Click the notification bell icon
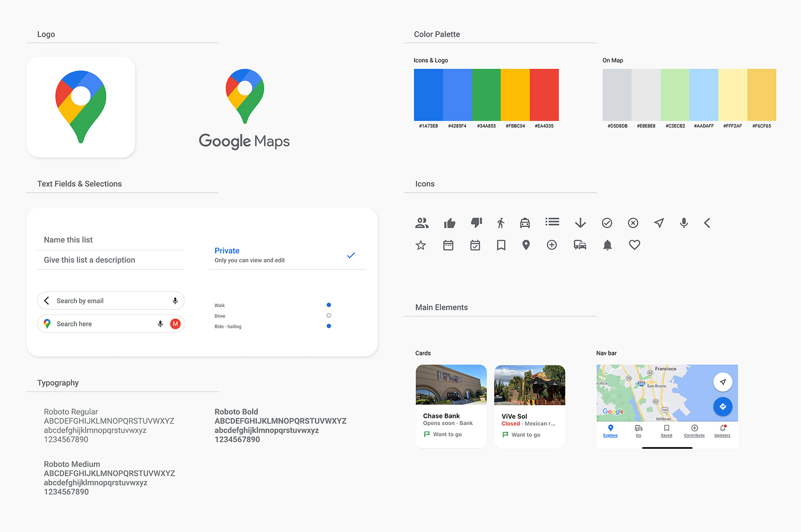The width and height of the screenshot is (801, 532). tap(607, 245)
